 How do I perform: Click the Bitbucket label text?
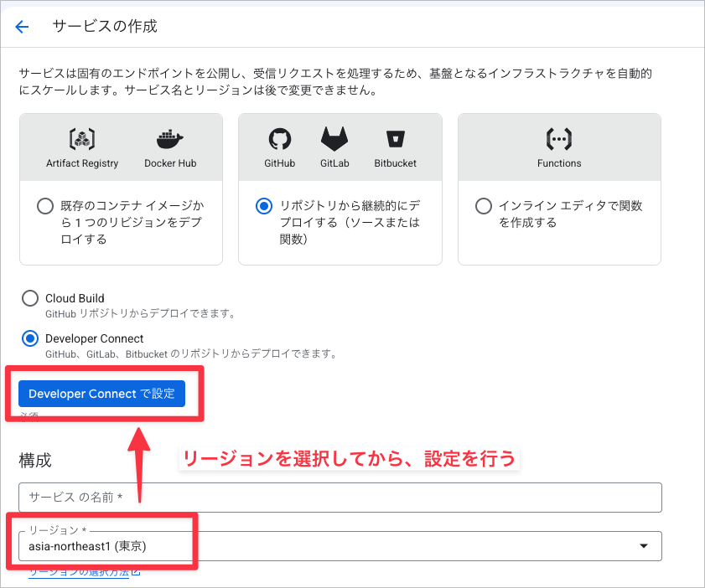(395, 163)
